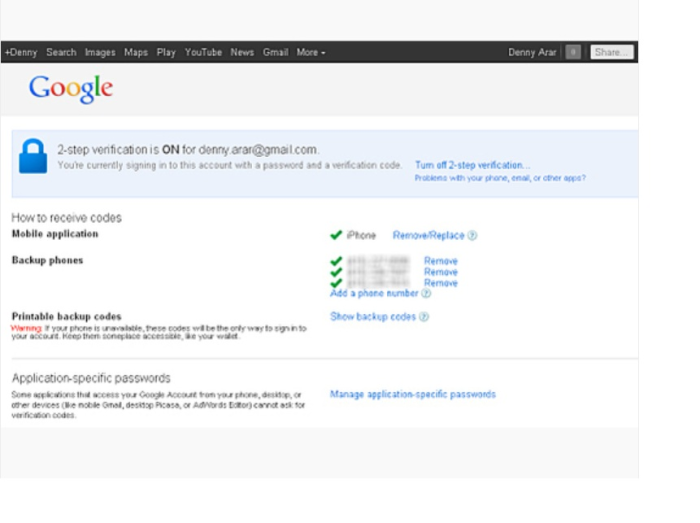Open Gmail from the top bar
Screen dimensions: 700x523
tap(275, 52)
